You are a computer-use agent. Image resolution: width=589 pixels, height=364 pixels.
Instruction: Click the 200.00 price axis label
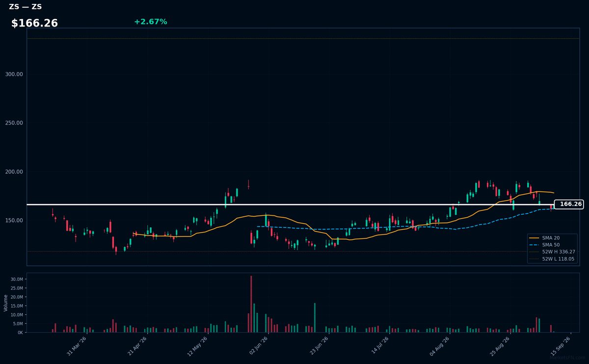click(x=14, y=172)
